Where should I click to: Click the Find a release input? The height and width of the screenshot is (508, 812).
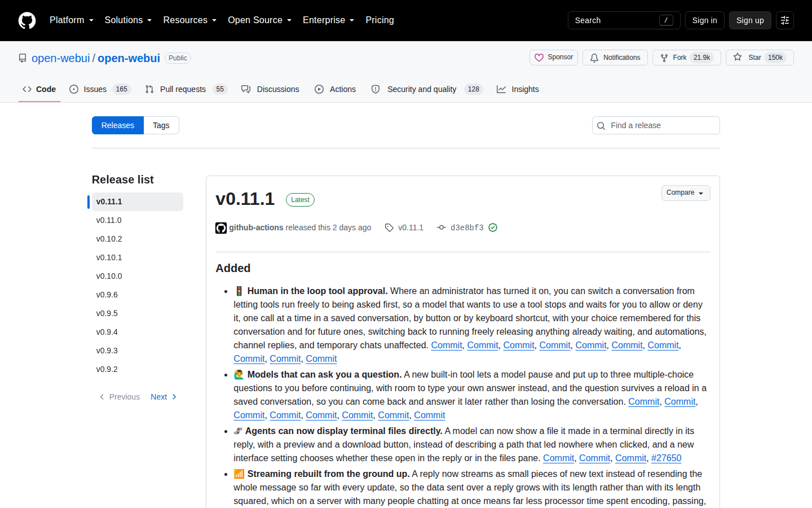[x=656, y=125]
